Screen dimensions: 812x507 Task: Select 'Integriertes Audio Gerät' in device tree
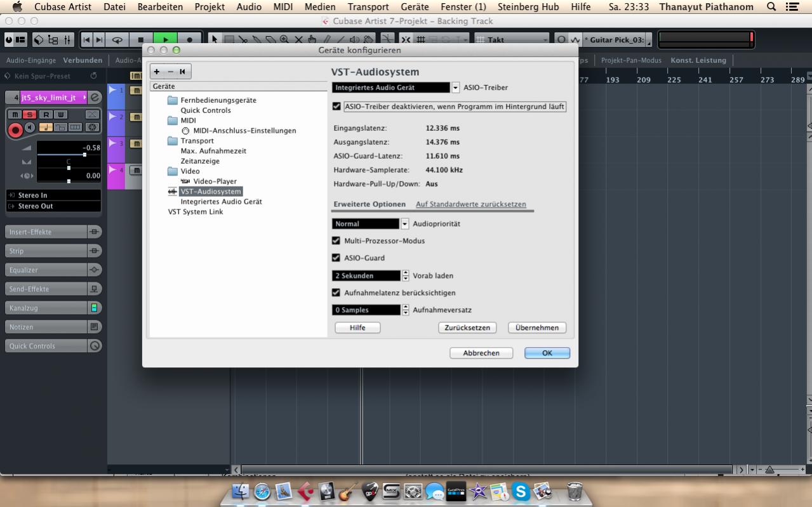(222, 201)
